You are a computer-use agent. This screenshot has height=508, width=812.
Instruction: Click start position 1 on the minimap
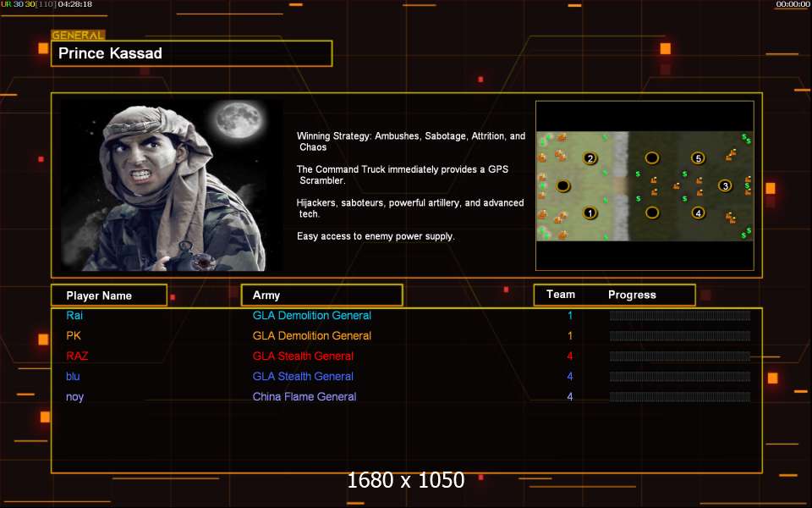pyautogui.click(x=590, y=213)
